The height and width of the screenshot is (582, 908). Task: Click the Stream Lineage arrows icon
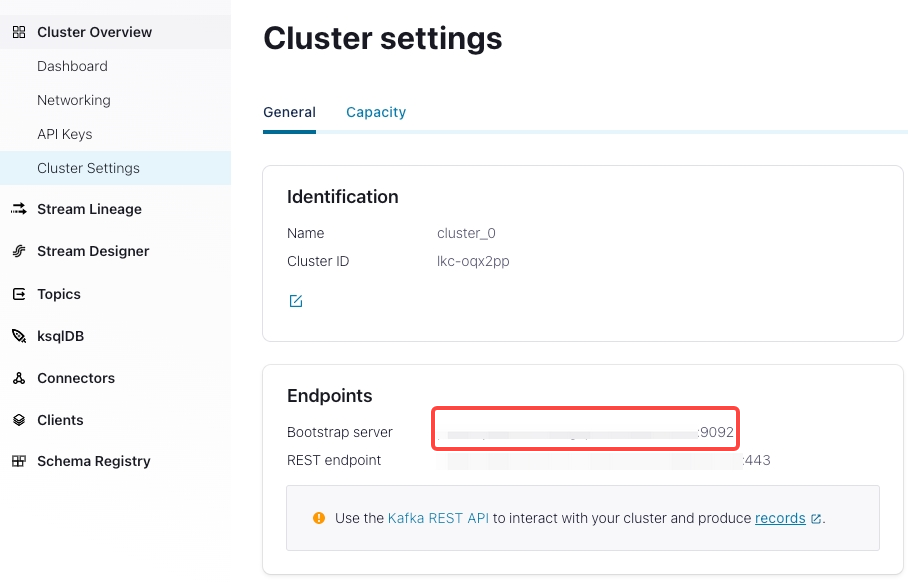pyautogui.click(x=18, y=209)
